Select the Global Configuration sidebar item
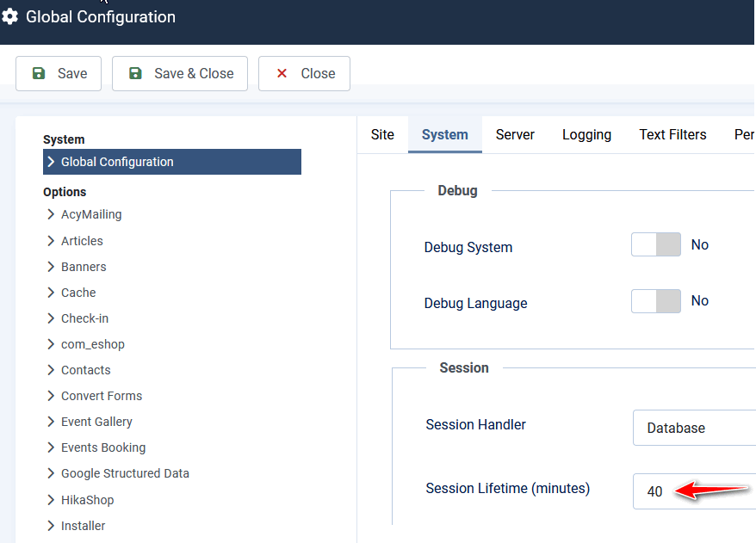756x543 pixels. click(x=172, y=162)
